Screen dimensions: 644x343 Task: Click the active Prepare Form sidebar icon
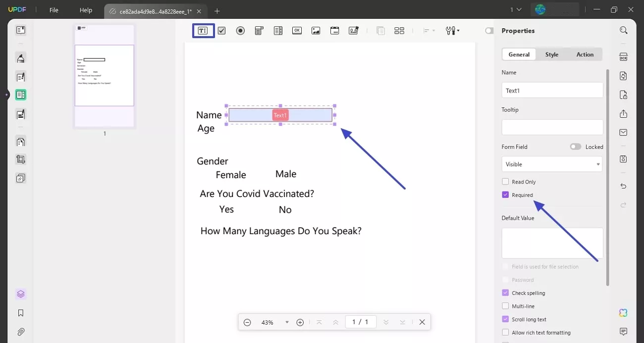tap(20, 95)
